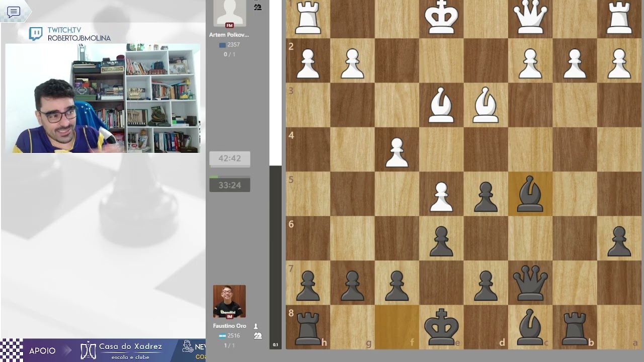Click the 33:24 clock
Viewport: 644px width, 362px height.
point(229,185)
